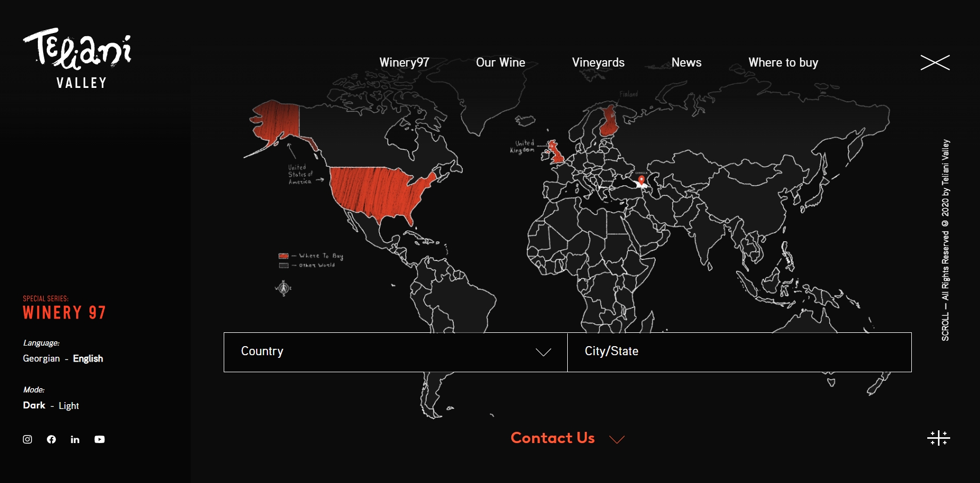Image resolution: width=980 pixels, height=483 pixels.
Task: Switch to Light mode
Action: [69, 406]
